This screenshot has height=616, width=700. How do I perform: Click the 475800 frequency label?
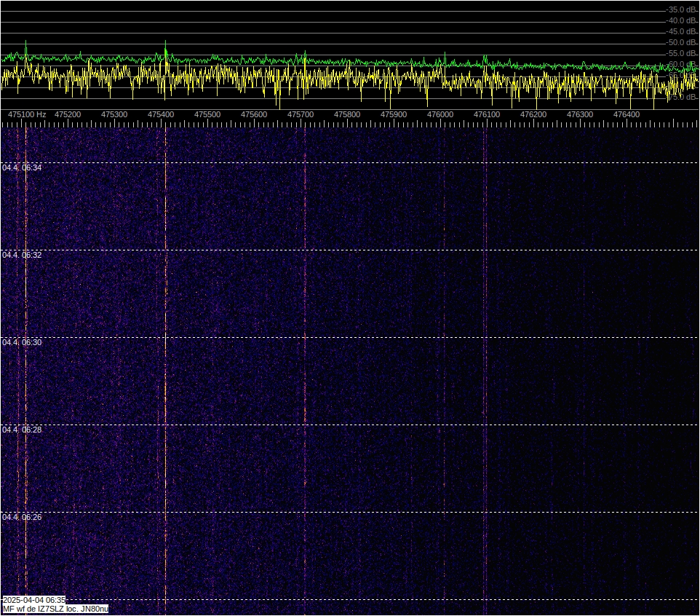(347, 114)
